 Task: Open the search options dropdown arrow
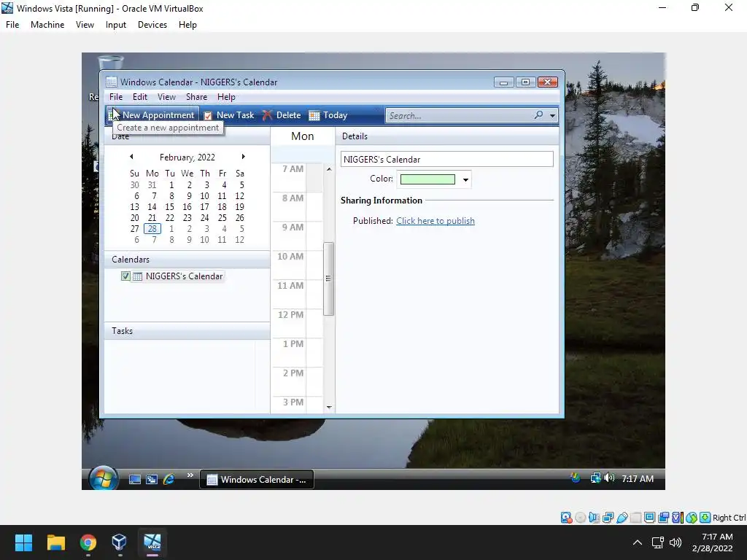point(552,115)
